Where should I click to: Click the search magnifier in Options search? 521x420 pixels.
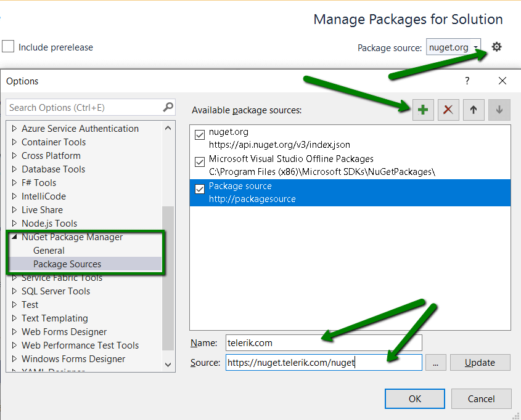(x=168, y=107)
